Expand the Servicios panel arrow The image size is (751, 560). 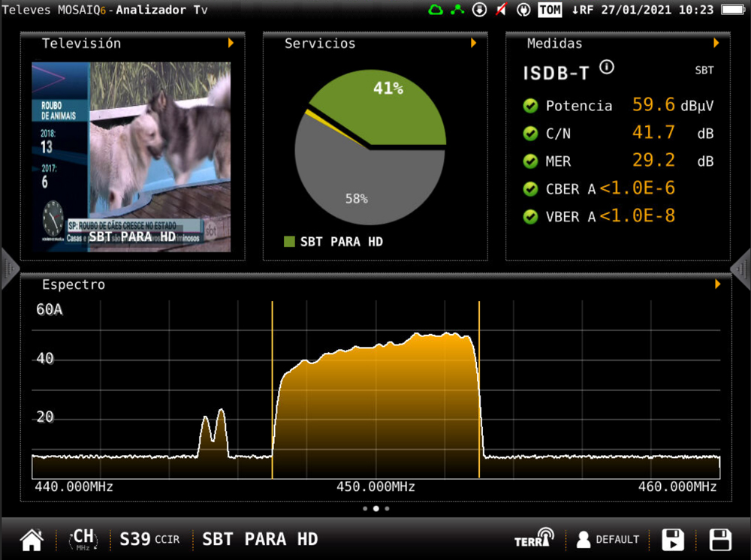(474, 43)
